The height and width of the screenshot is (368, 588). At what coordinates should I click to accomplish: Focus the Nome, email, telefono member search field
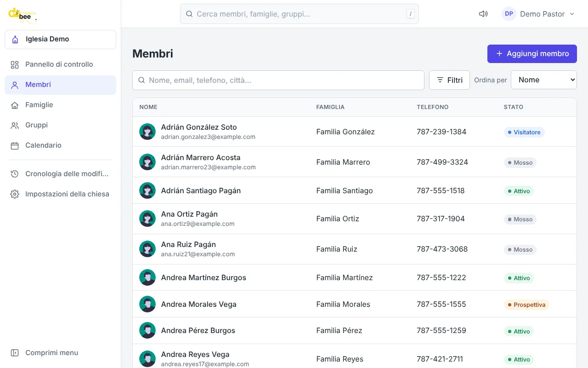click(278, 80)
